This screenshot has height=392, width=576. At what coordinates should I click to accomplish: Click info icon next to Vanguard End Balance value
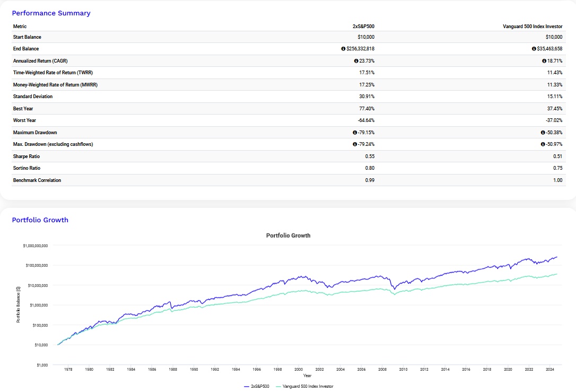pos(534,48)
